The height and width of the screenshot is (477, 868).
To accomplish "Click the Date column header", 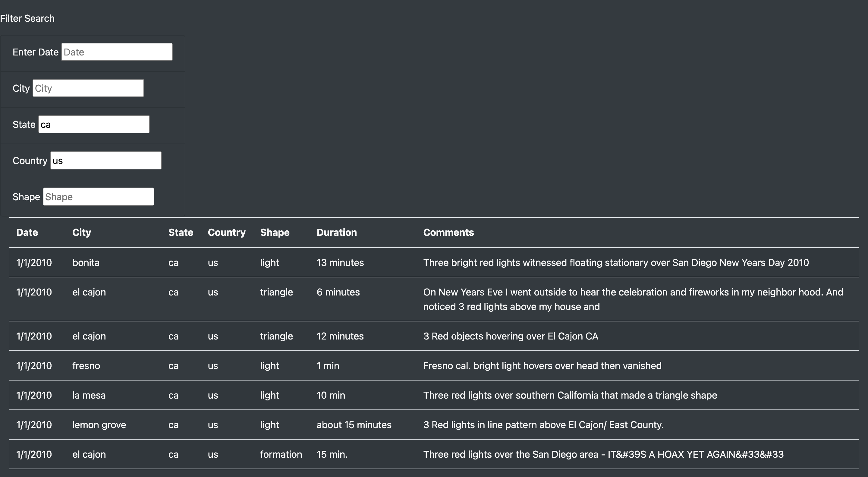I will 27,232.
